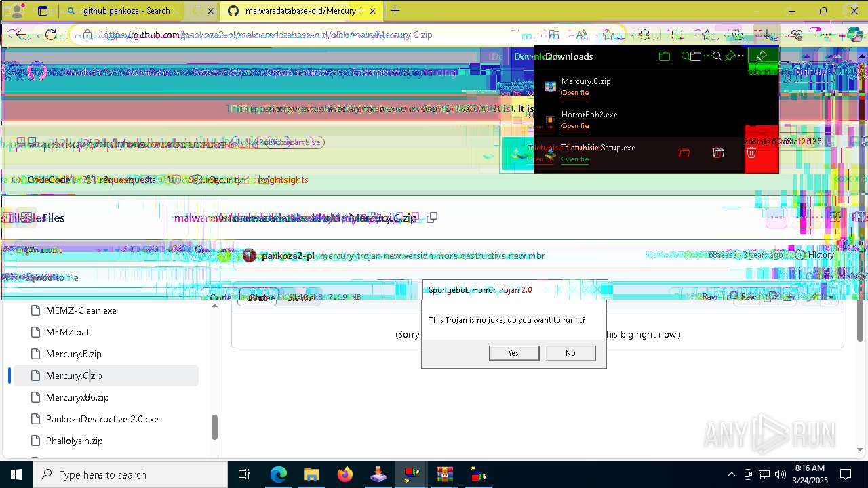Open WinRAR app on taskbar
This screenshot has width=868, height=488.
click(x=444, y=474)
